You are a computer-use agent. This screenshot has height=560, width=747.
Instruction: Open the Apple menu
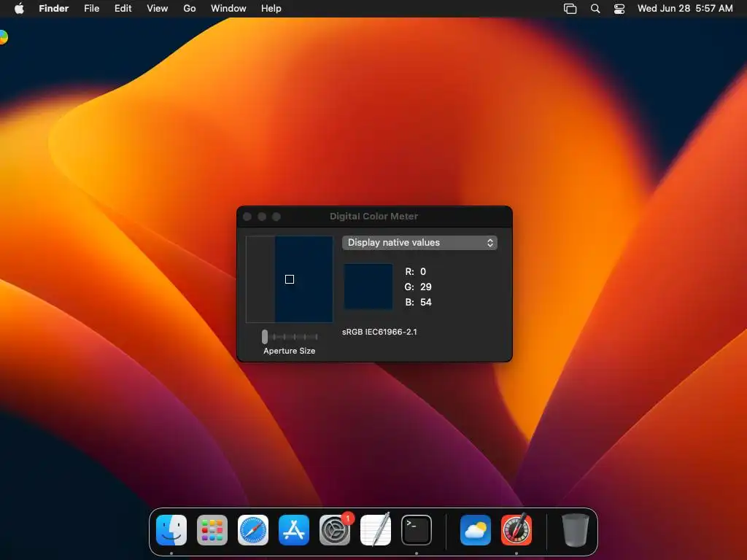tap(19, 8)
